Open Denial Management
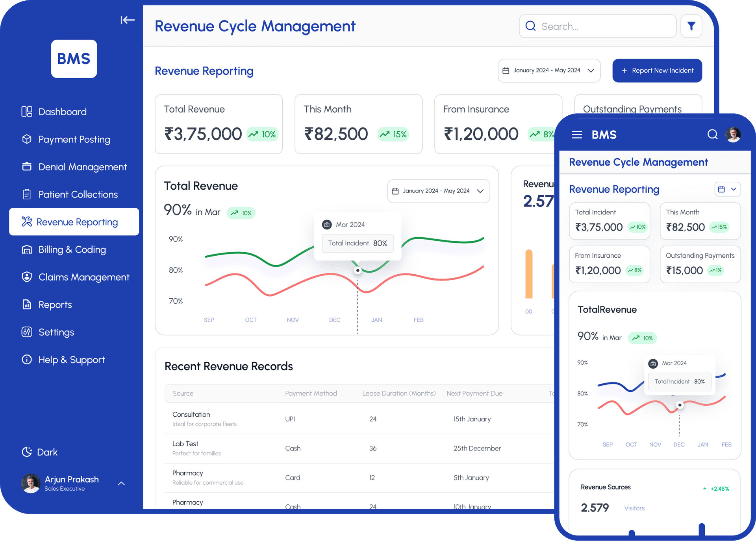Viewport: 756px width, 541px height. click(82, 167)
